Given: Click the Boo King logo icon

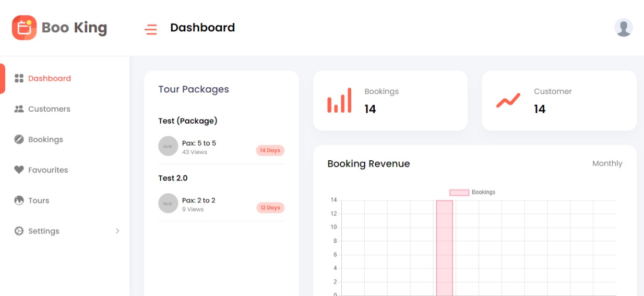Looking at the screenshot, I should pyautogui.click(x=24, y=28).
